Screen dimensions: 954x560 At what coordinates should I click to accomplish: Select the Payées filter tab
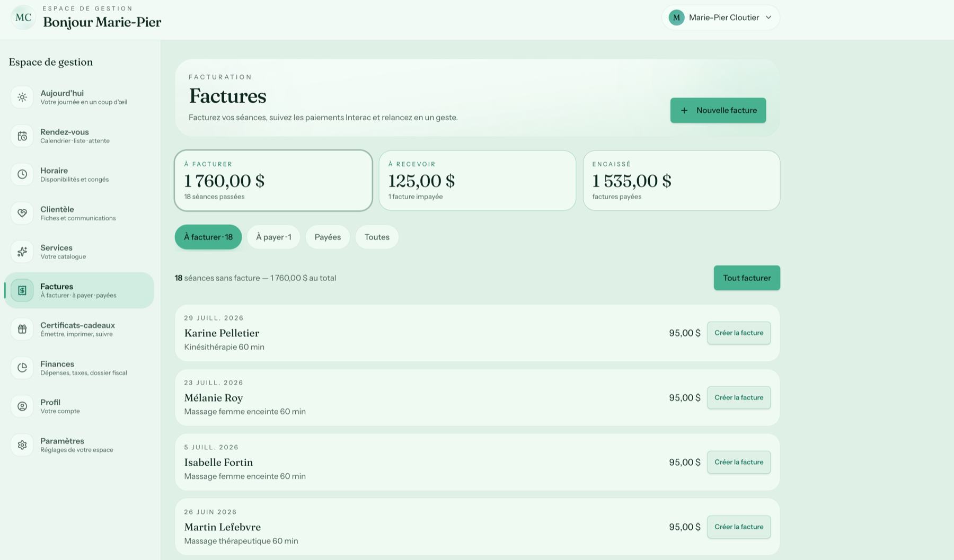tap(328, 237)
